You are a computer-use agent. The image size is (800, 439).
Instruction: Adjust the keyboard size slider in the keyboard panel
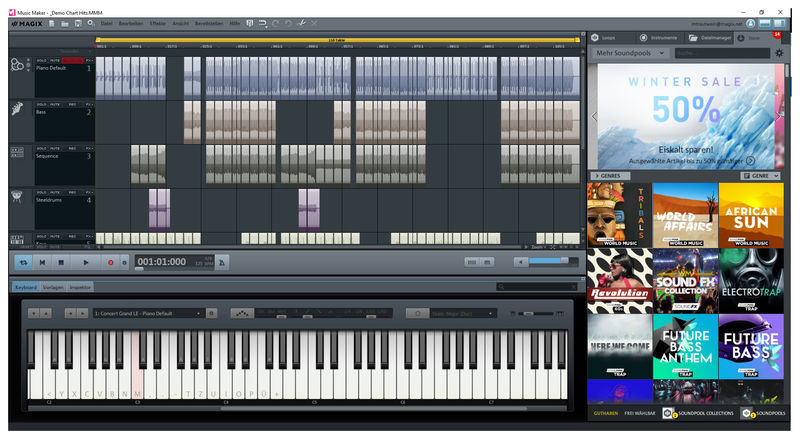[537, 313]
